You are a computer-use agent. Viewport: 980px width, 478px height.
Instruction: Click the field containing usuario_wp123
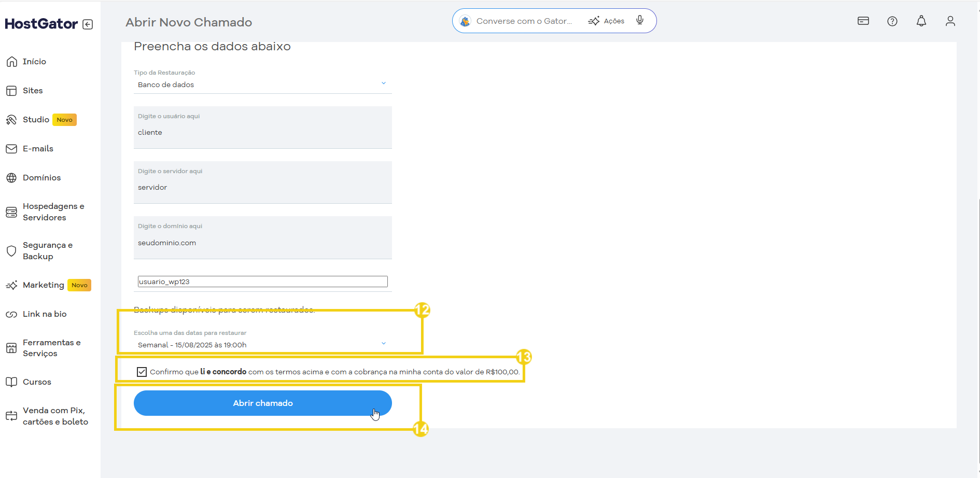(263, 282)
